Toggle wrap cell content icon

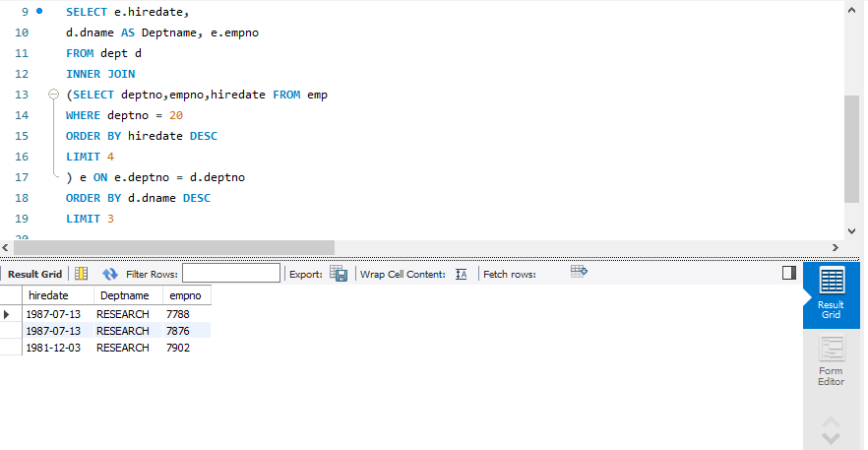click(462, 274)
